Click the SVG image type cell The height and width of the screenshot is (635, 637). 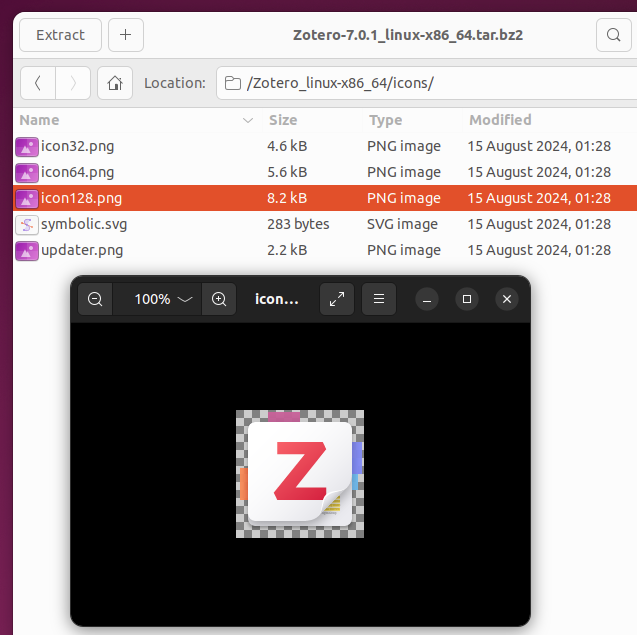(402, 224)
